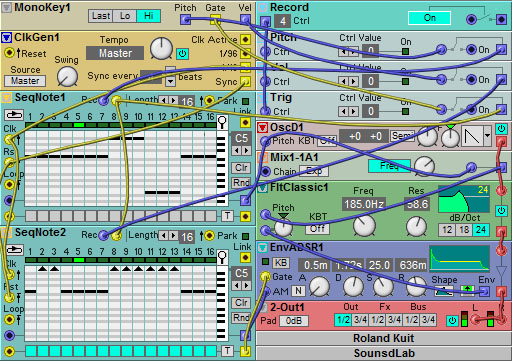Toggle the OscD1 power button

point(501,128)
